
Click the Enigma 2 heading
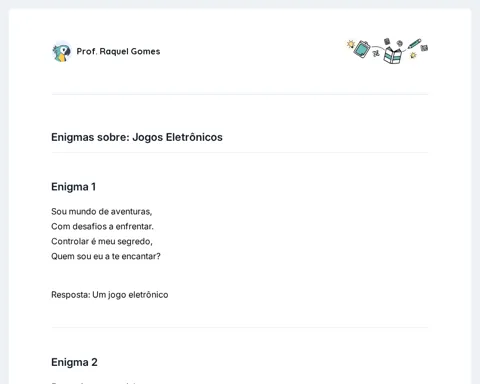point(74,362)
